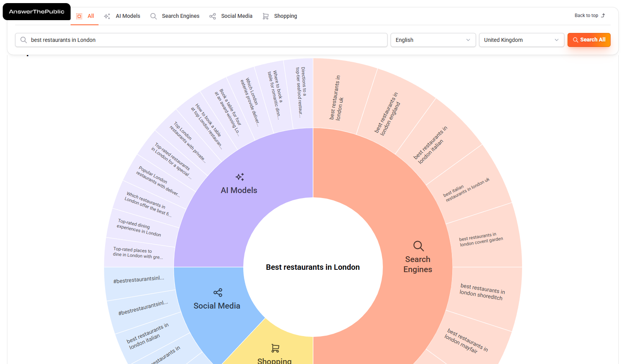623x364 pixels.
Task: Click the chevron of United Kingdom dropdown
Action: pyautogui.click(x=557, y=40)
